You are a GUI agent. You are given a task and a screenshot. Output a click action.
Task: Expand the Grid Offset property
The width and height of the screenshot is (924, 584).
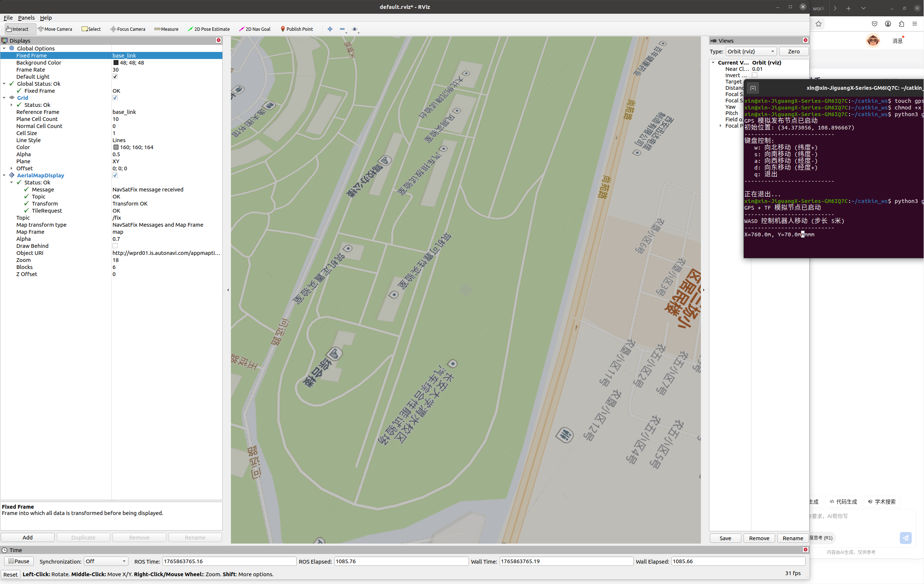tap(12, 168)
